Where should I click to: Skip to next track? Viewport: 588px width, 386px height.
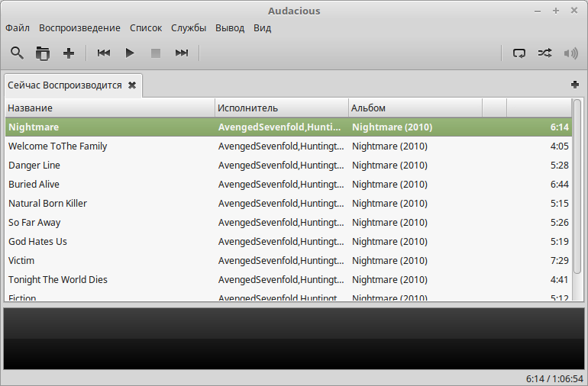pos(182,53)
